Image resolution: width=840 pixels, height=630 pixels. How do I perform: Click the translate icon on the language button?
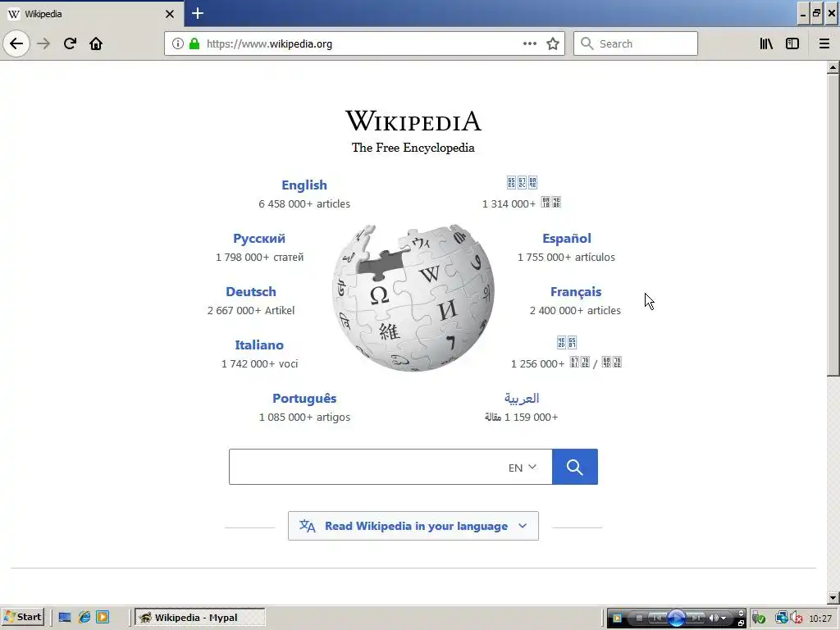coord(308,526)
